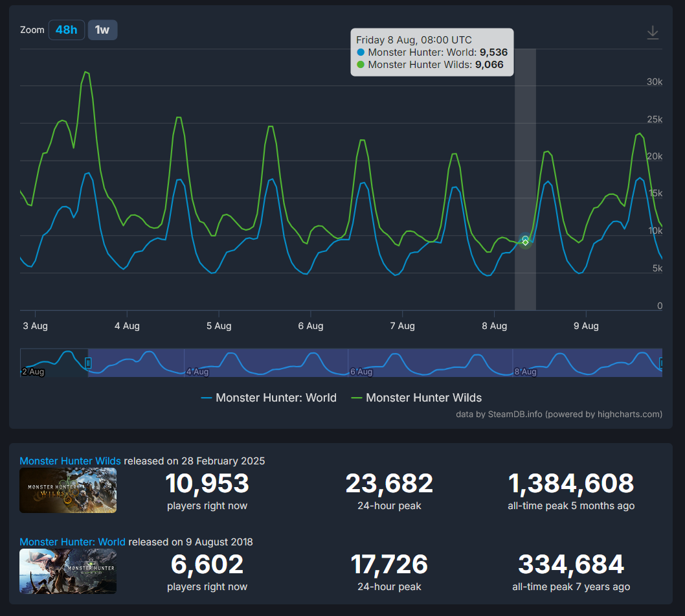Click the '23,682' 24-hour peak figure
685x616 pixels.
(389, 483)
